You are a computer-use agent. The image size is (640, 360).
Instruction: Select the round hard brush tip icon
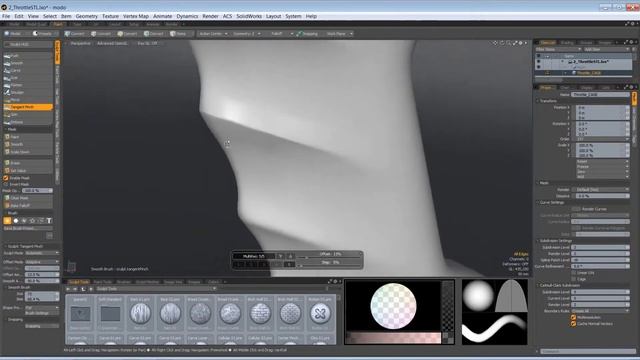coord(16,221)
